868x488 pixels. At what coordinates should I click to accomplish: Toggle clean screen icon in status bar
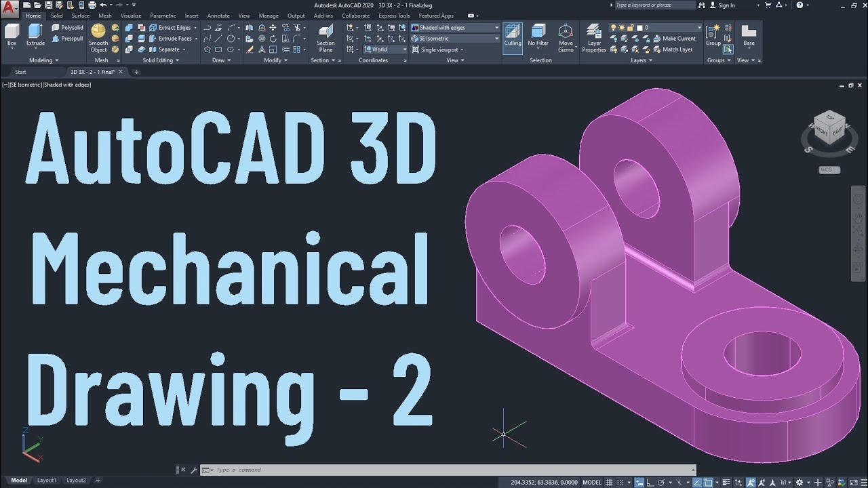click(853, 482)
